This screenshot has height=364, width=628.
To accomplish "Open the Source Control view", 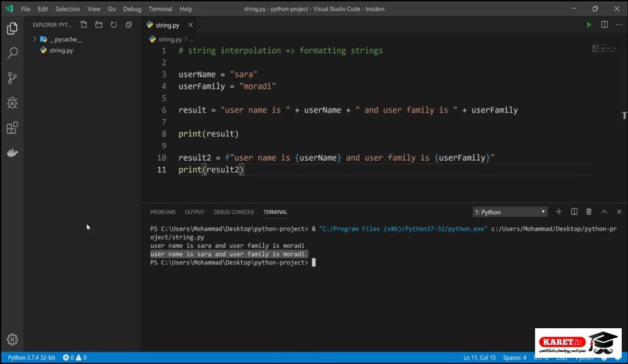I will click(x=12, y=78).
